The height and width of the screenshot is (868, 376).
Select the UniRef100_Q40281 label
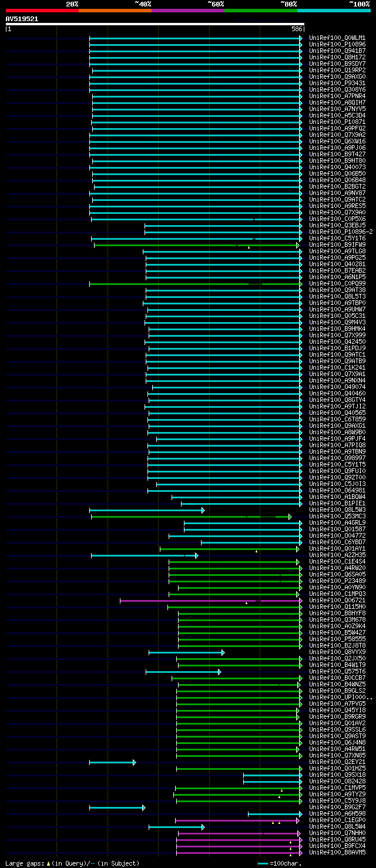click(x=337, y=264)
